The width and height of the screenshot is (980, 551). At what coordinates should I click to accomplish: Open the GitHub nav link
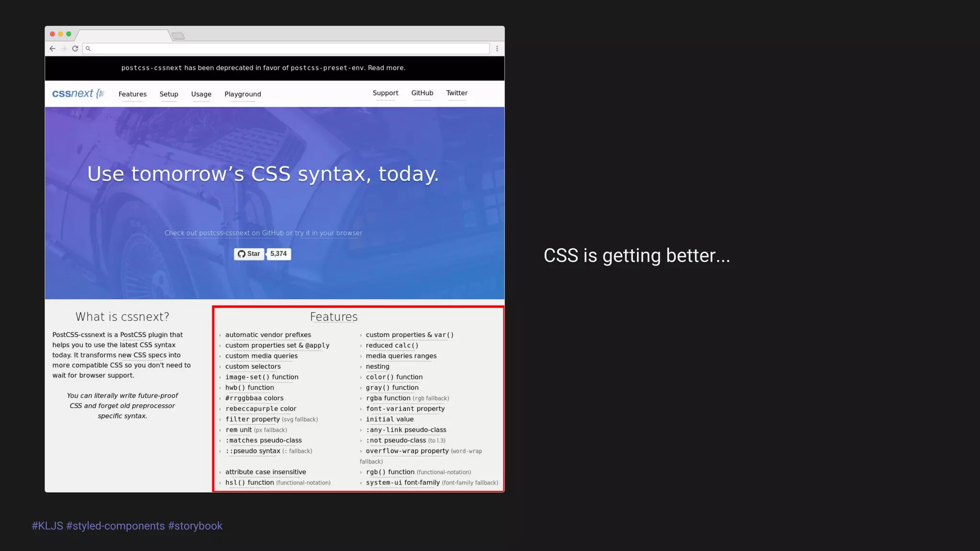pyautogui.click(x=422, y=93)
